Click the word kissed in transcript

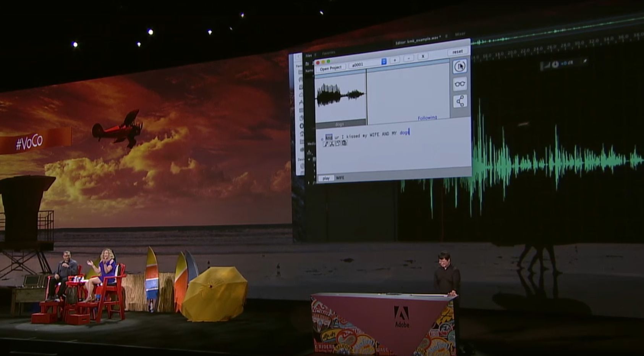(353, 135)
